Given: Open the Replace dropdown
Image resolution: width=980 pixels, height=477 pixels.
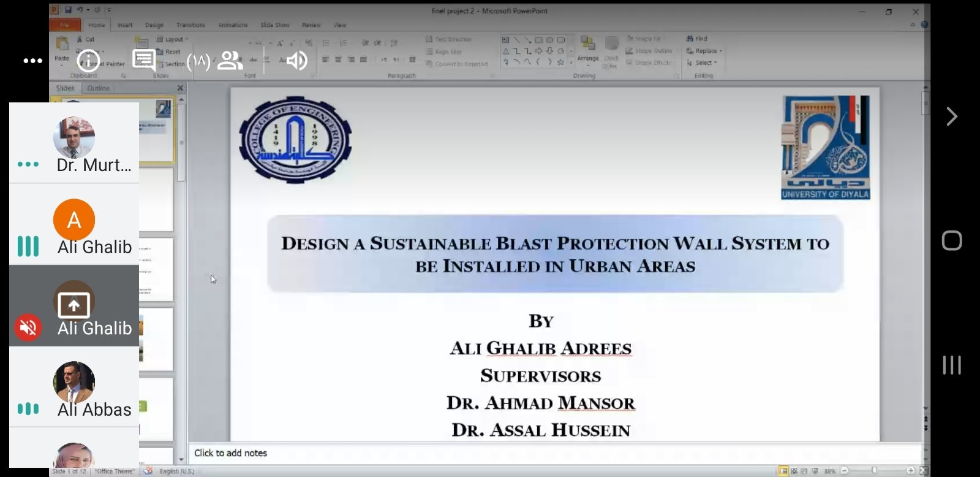Looking at the screenshot, I should tap(704, 51).
